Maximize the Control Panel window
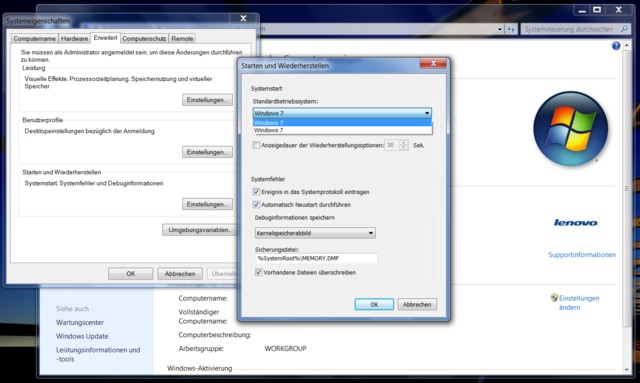This screenshot has height=383, width=640. coord(597,9)
